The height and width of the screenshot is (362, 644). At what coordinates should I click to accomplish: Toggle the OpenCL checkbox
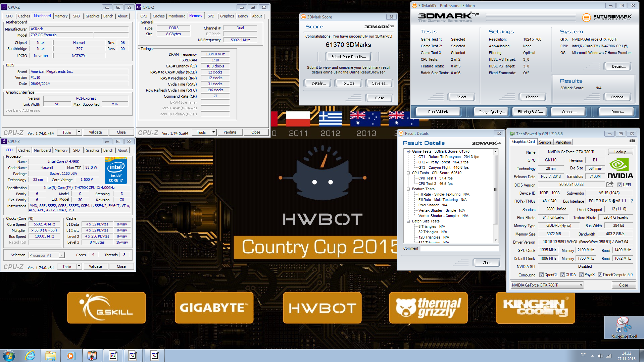pos(541,275)
